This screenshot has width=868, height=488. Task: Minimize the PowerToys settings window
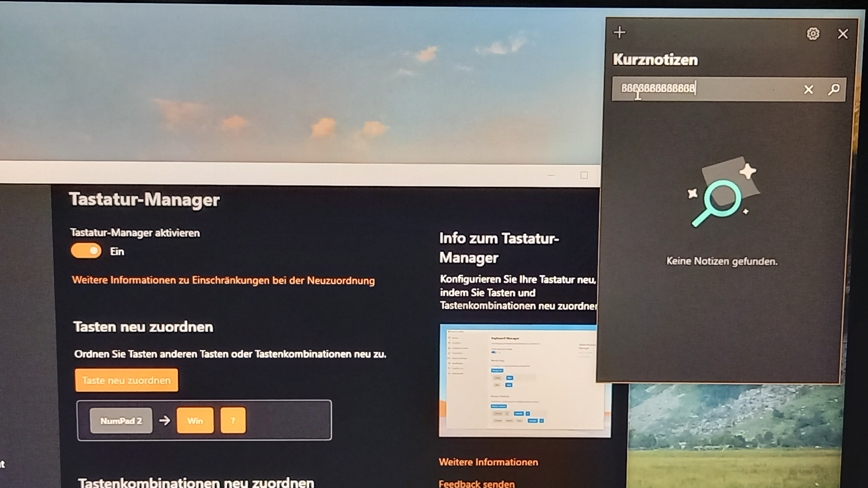click(551, 175)
